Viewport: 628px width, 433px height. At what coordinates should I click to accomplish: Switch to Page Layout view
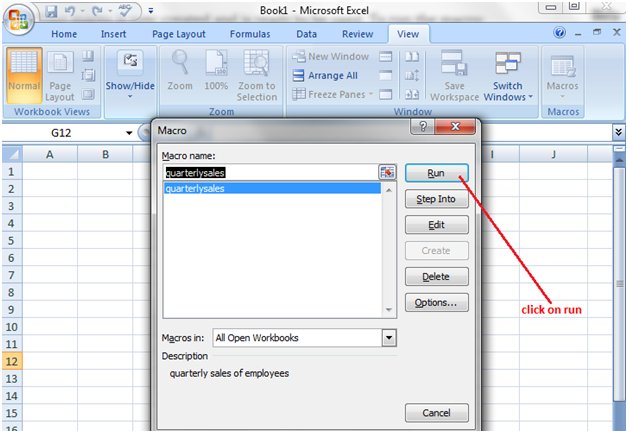60,75
